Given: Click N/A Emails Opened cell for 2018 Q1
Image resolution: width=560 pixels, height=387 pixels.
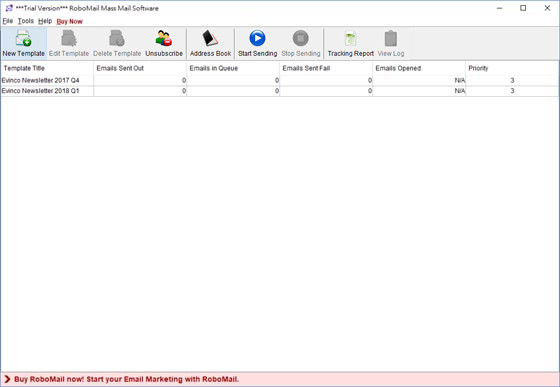Looking at the screenshot, I should click(419, 91).
